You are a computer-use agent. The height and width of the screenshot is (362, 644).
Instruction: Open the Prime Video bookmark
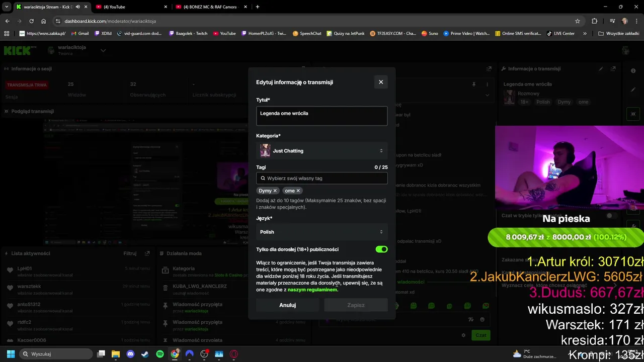click(x=466, y=33)
